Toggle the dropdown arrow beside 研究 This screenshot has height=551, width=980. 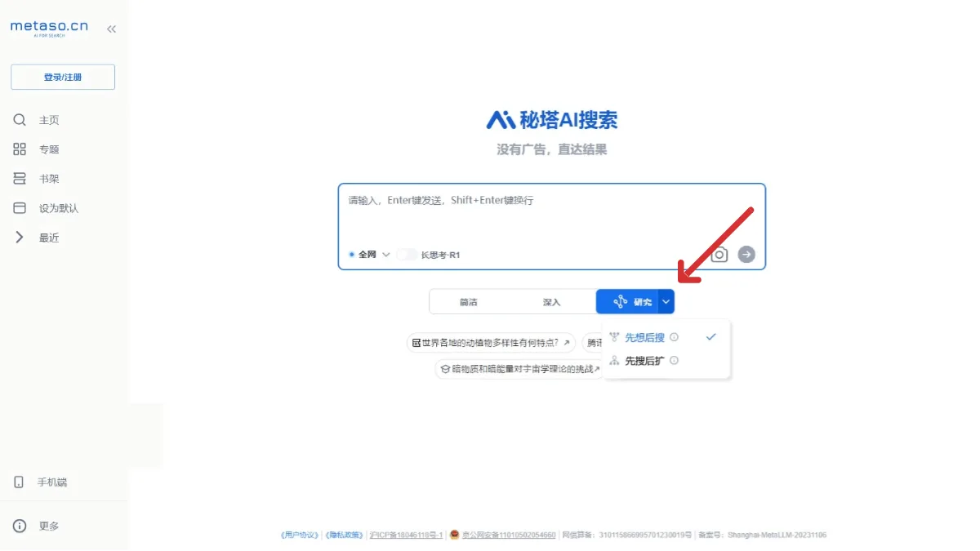pos(666,301)
